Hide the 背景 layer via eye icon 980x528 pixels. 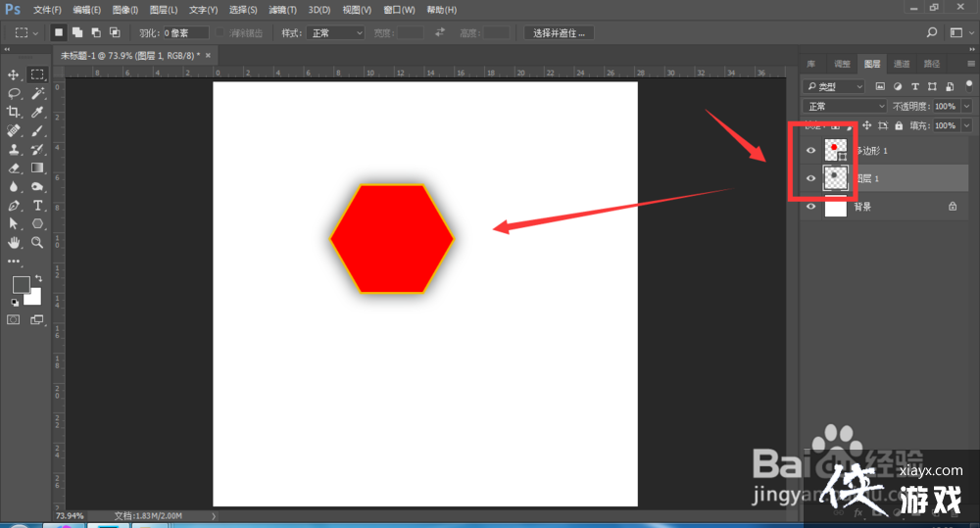click(810, 207)
